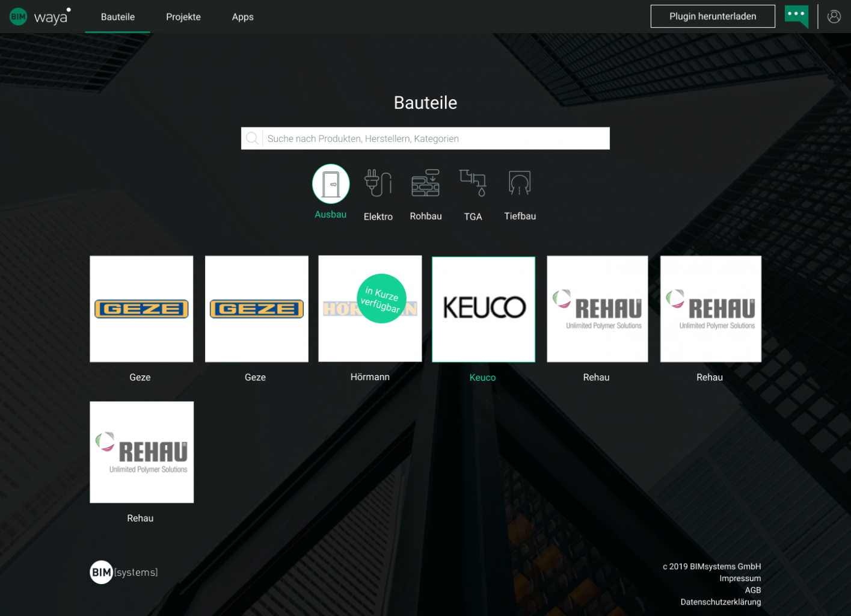Click the BIM waya logo
851x616 pixels.
click(40, 17)
